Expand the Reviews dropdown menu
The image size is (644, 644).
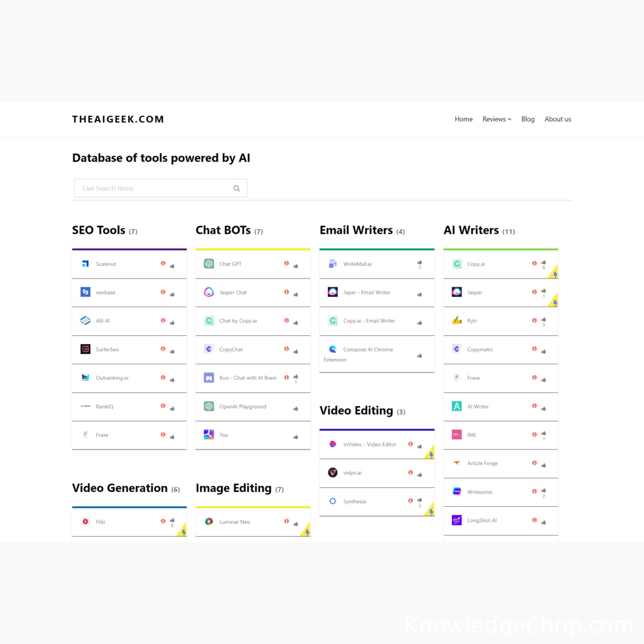coord(497,119)
